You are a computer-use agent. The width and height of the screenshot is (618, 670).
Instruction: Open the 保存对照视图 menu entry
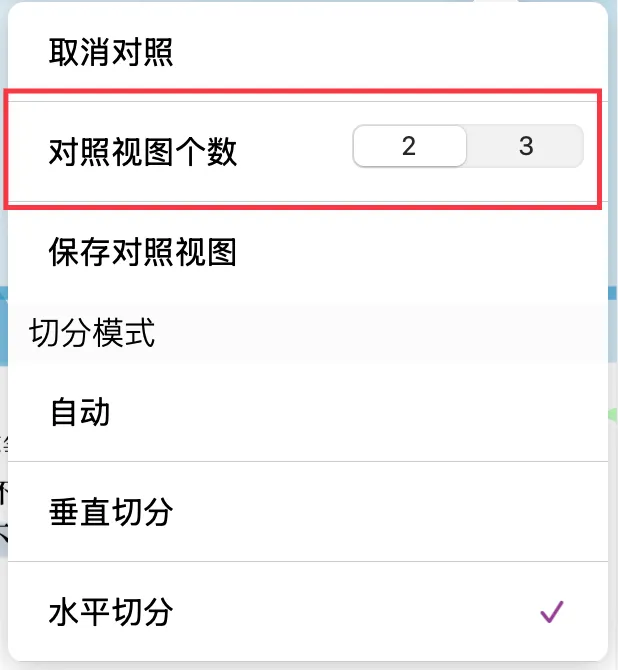click(x=308, y=252)
